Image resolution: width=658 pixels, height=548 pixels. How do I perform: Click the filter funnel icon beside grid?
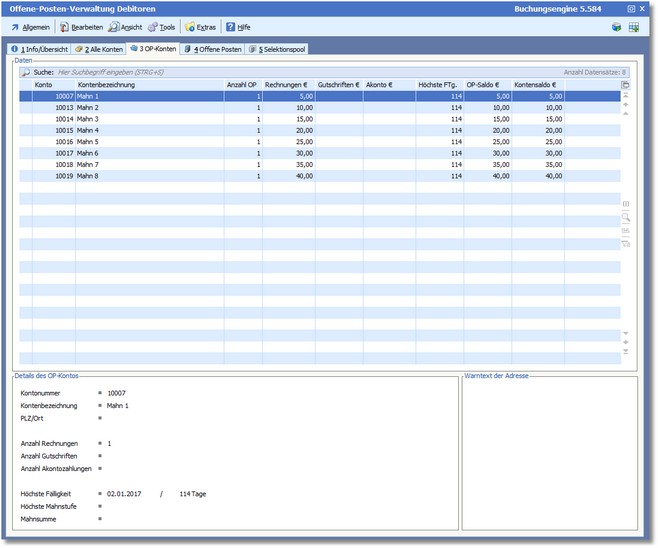[626, 242]
